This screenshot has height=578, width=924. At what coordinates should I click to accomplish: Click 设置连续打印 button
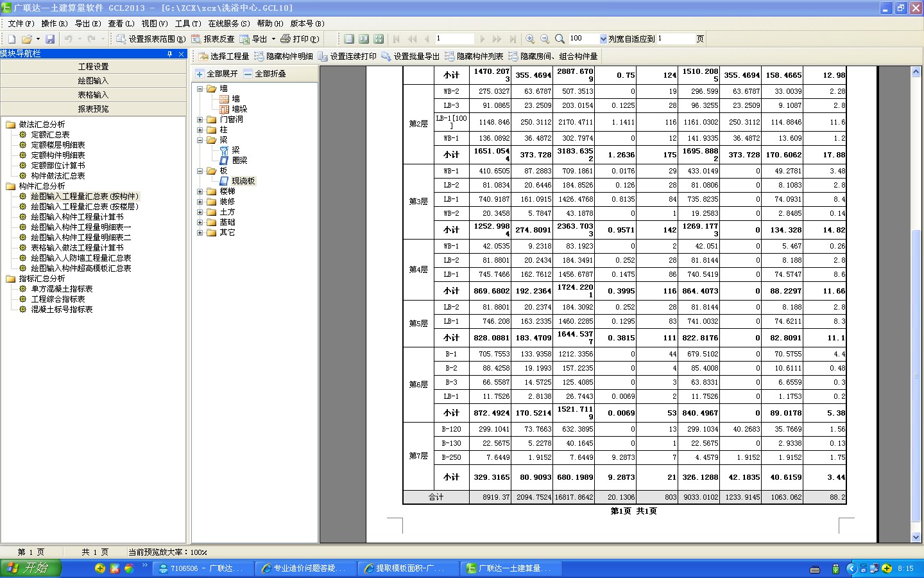(347, 57)
